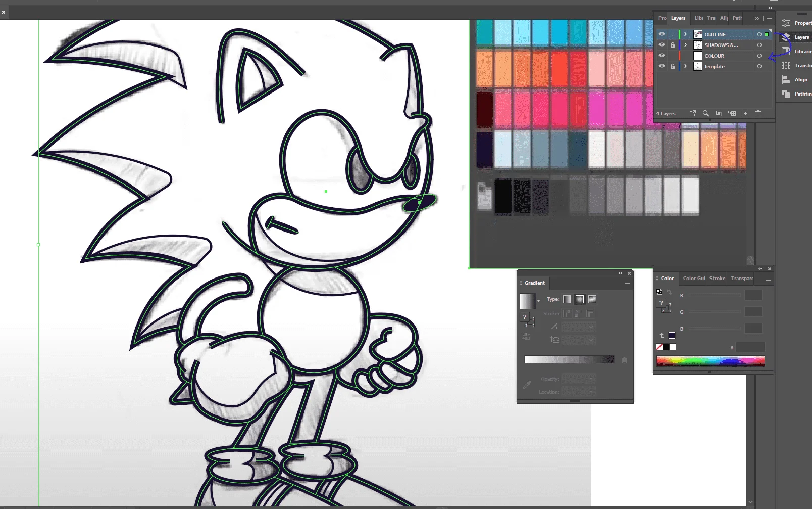This screenshot has width=812, height=509.
Task: Open Pathfinder panel from the collapsed dock
Action: tap(796, 94)
